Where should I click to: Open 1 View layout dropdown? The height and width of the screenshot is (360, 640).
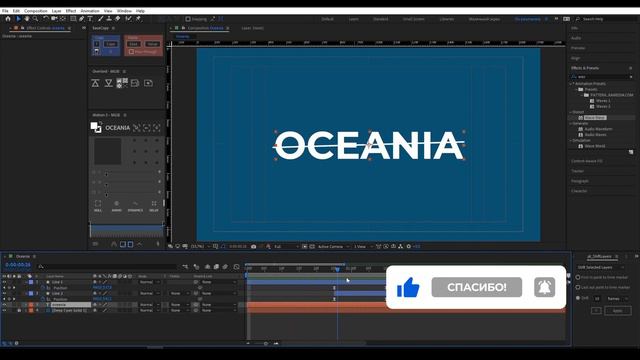pyautogui.click(x=363, y=247)
